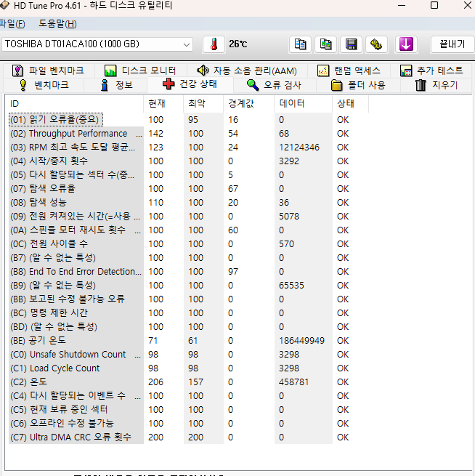Click the copy screenshot toolbar icon

tap(326, 44)
